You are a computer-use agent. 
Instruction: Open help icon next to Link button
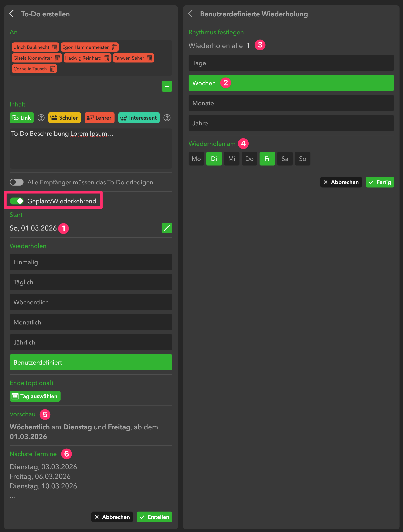click(x=41, y=118)
